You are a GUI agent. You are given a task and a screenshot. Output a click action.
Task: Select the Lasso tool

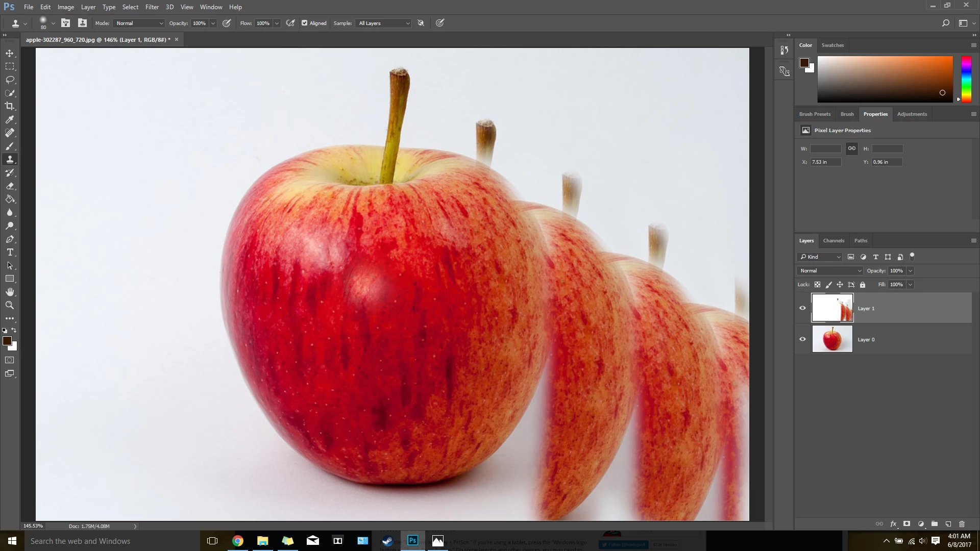pos(10,80)
